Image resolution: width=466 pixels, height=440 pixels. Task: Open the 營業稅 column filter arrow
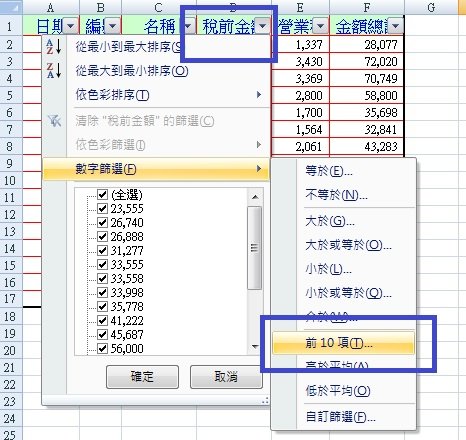point(321,26)
